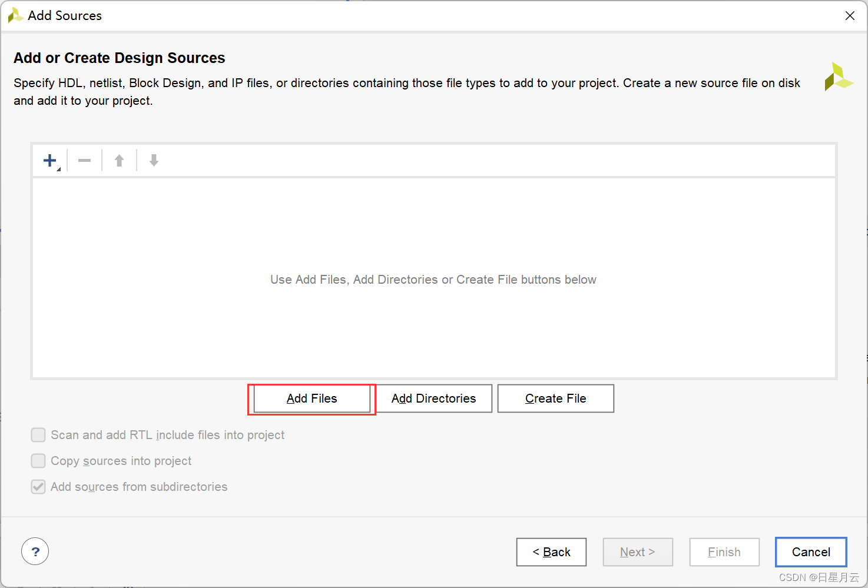The width and height of the screenshot is (868, 588).
Task: Toggle Scan and add RTL include files
Action: click(x=38, y=435)
